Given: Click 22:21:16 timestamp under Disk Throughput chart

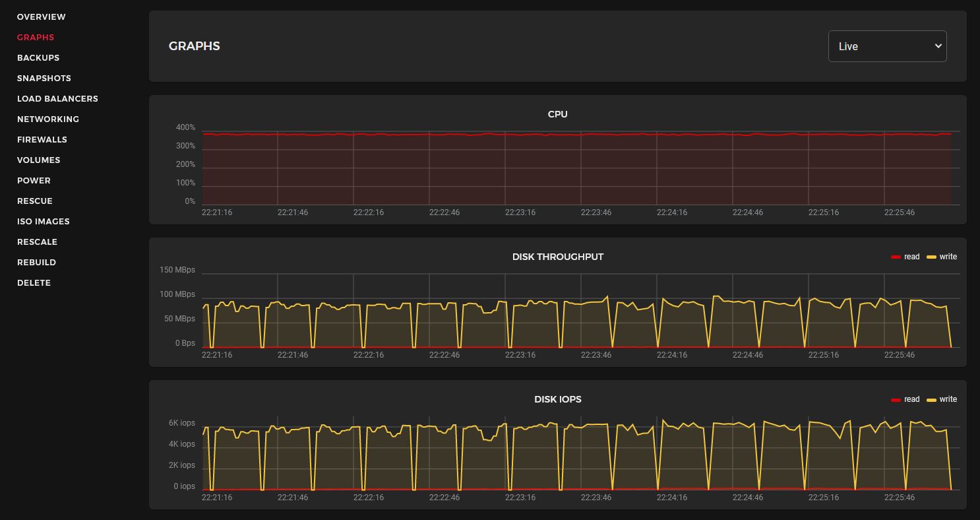Looking at the screenshot, I should pyautogui.click(x=217, y=355).
